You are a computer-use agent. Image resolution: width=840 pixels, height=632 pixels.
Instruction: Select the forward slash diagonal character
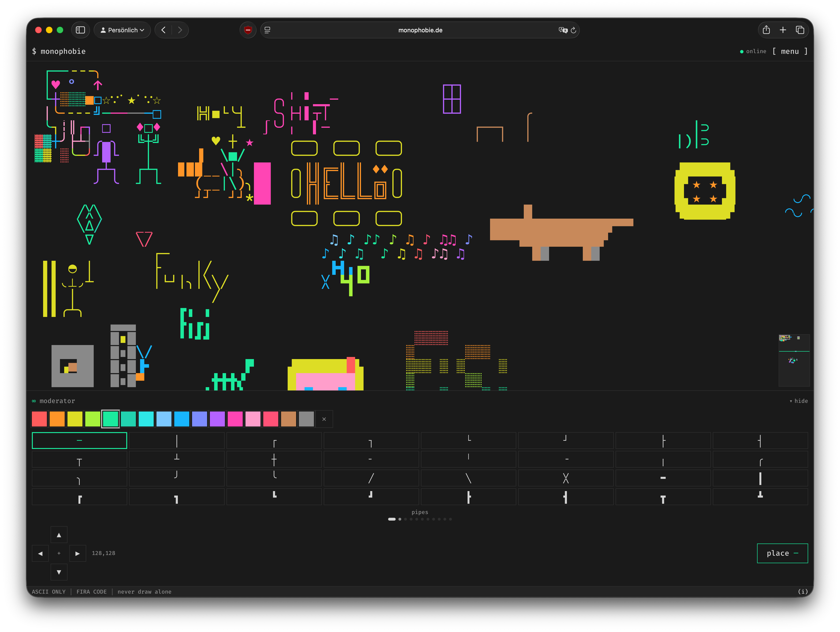(x=371, y=478)
